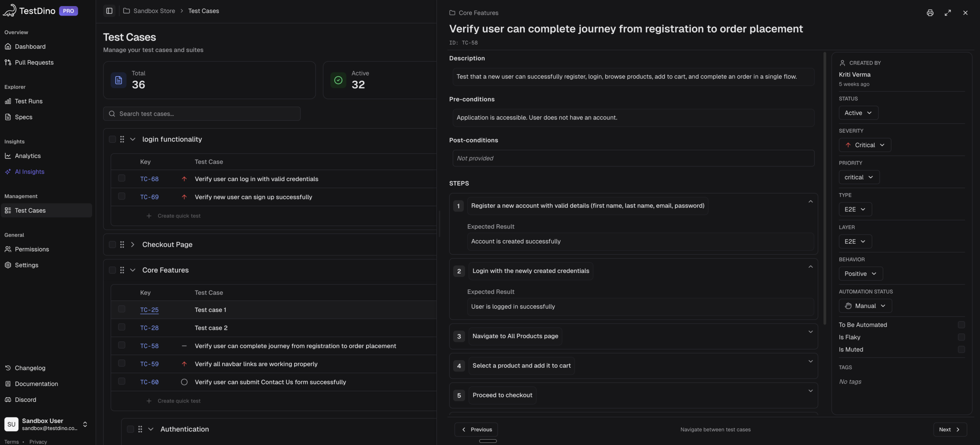Viewport: 980px width, 445px height.
Task: Expand the Checkout Page suite
Action: [133, 245]
